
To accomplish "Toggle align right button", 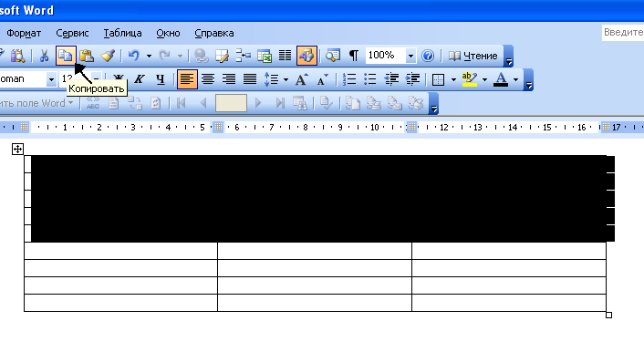I will pyautogui.click(x=229, y=79).
